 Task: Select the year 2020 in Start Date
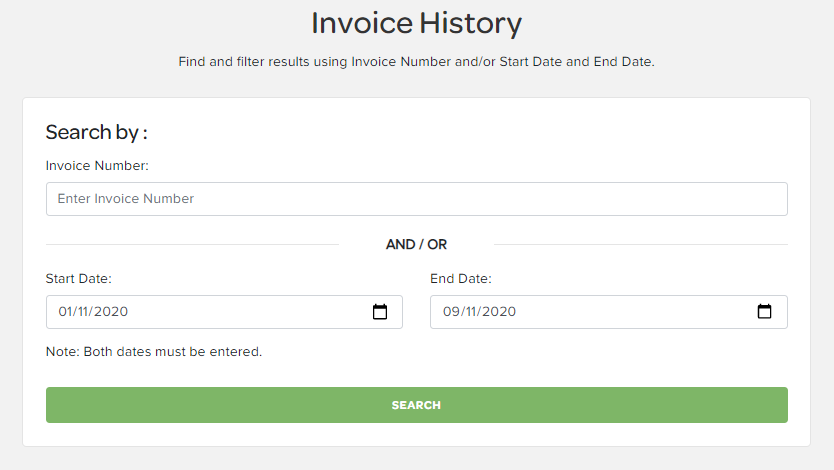[111, 312]
